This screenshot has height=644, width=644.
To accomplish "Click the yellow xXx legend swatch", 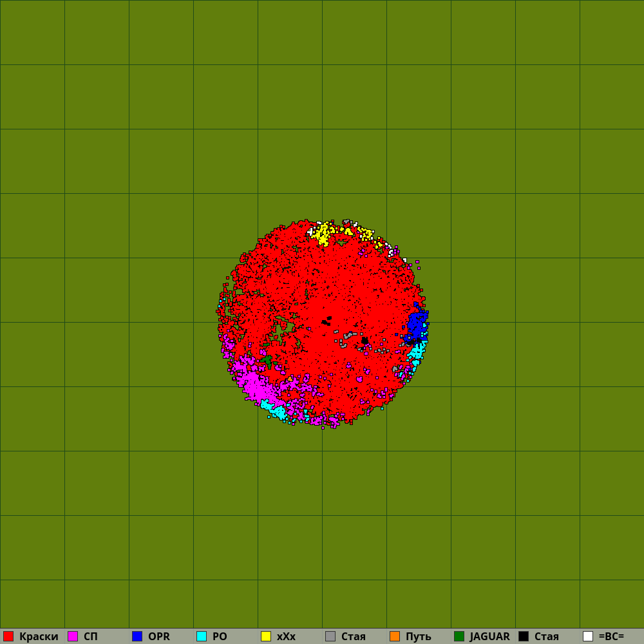I will click(266, 636).
